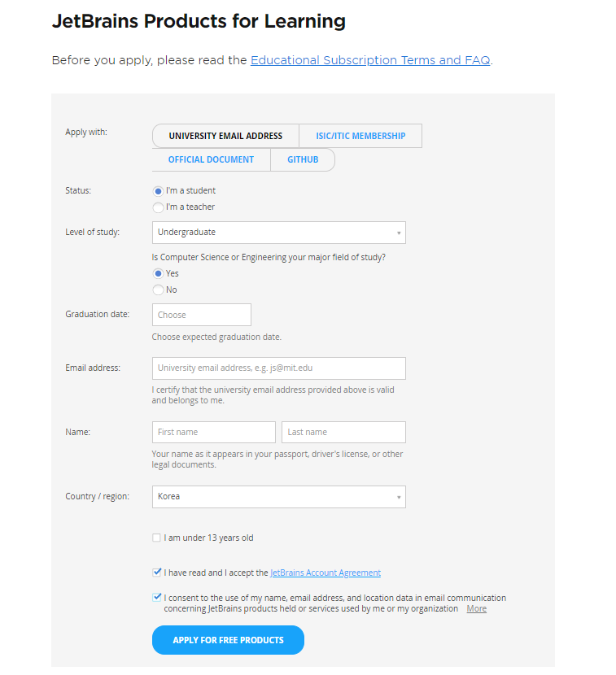Uncheck JetBrains Account Agreement acceptance checkbox
Screen dimensions: 616x675
pyautogui.click(x=157, y=573)
